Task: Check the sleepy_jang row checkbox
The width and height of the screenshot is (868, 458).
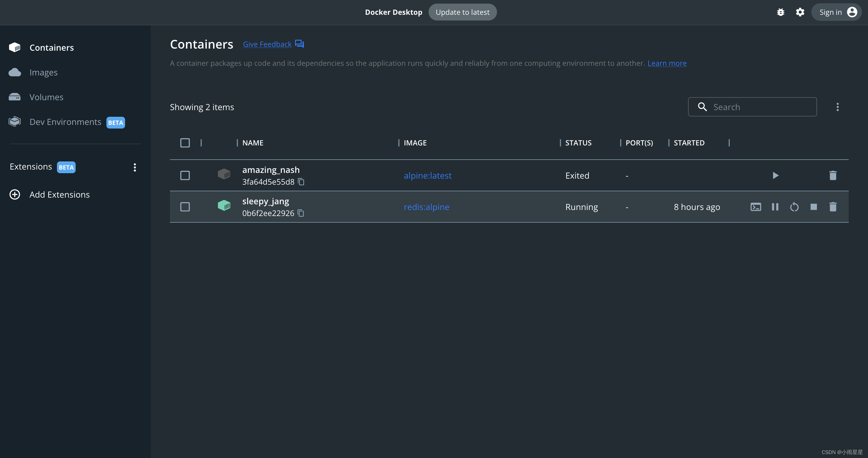Action: pyautogui.click(x=185, y=207)
